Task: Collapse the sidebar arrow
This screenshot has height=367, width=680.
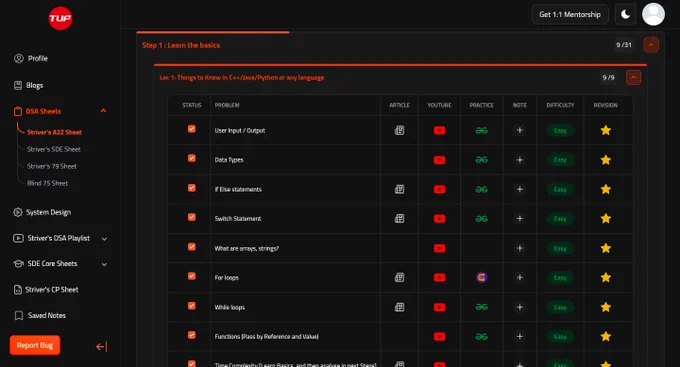Action: (x=101, y=346)
